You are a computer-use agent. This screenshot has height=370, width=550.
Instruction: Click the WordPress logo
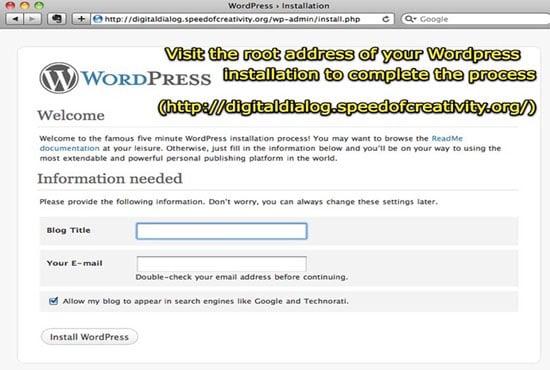(x=125, y=78)
